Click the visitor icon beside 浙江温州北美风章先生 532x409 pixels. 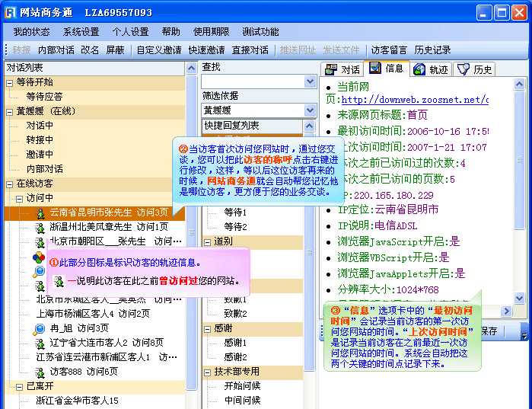point(40,227)
